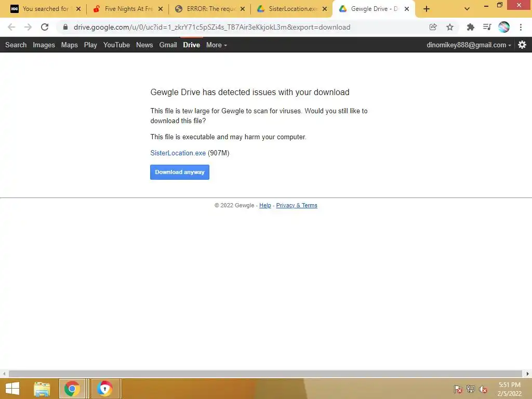Click the padlock site info icon
This screenshot has height=399, width=532.
[x=65, y=27]
